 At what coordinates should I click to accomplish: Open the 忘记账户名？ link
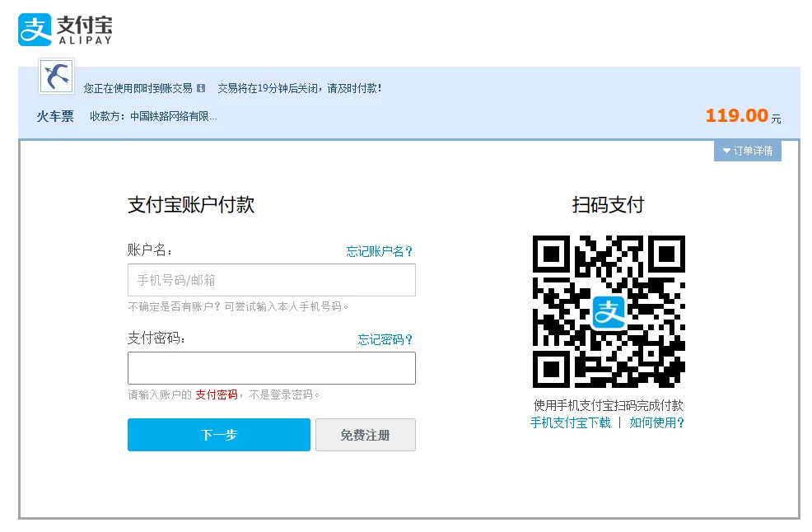coord(379,251)
